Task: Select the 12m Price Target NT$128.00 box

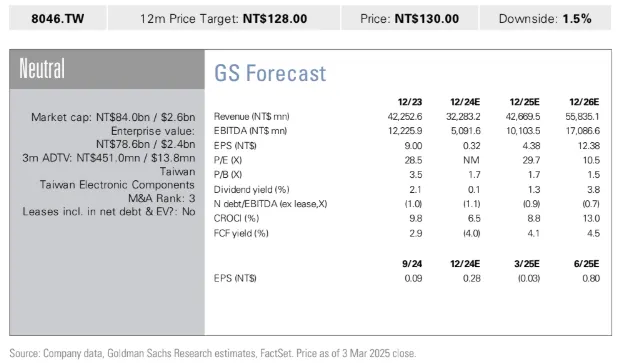Action: pos(224,18)
